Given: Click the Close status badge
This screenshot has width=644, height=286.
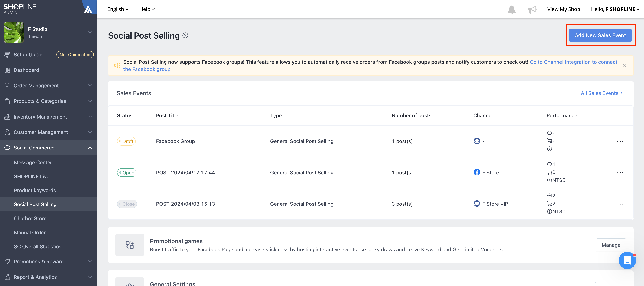Looking at the screenshot, I should pyautogui.click(x=127, y=204).
